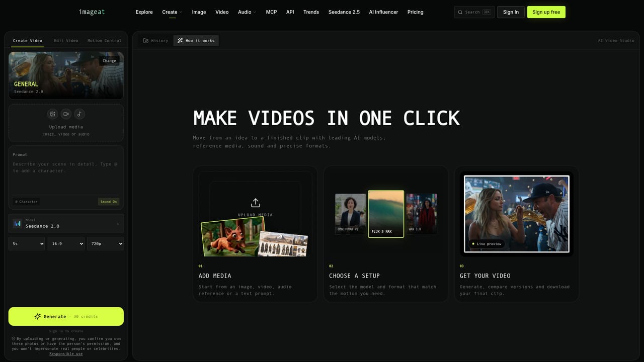Click the Sign In button

511,12
